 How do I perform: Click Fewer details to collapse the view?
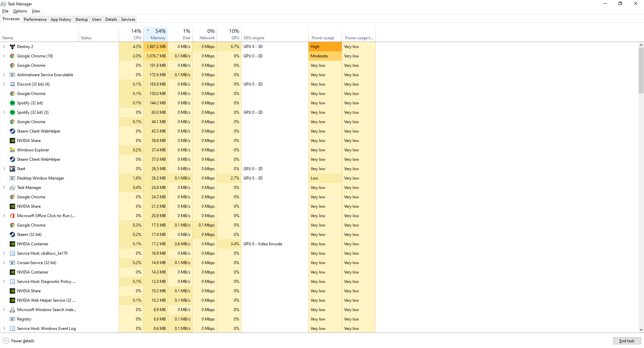click(19, 341)
